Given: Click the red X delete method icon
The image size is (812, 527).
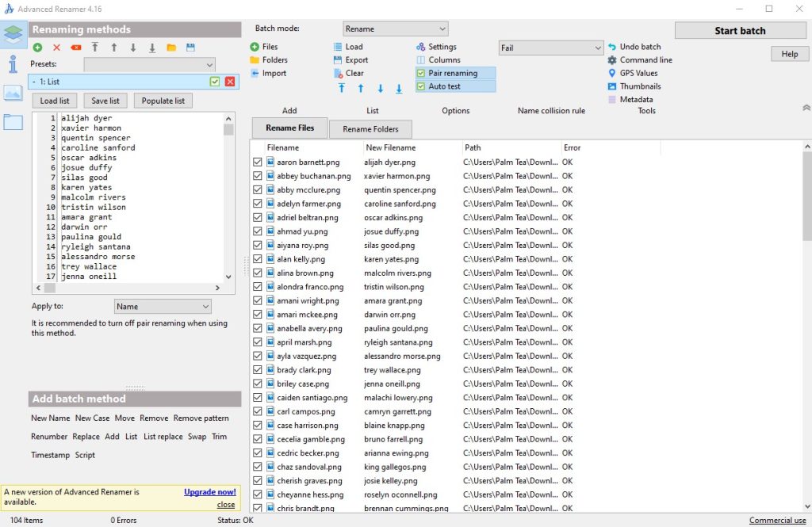Looking at the screenshot, I should pos(56,48).
